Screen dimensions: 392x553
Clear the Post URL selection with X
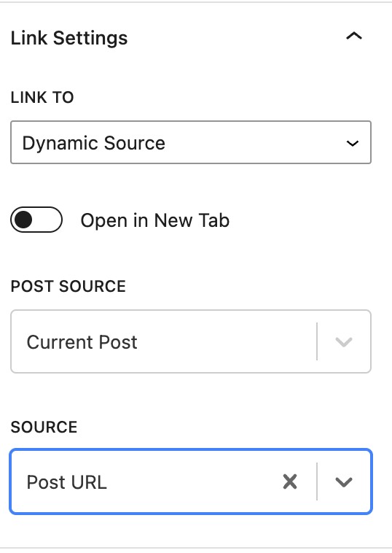290,482
